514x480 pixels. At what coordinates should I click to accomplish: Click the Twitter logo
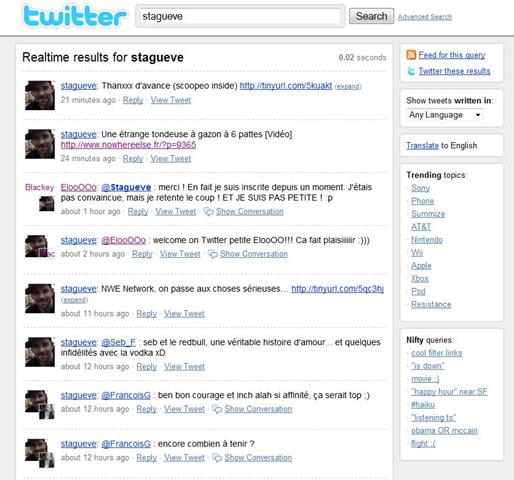point(75,15)
